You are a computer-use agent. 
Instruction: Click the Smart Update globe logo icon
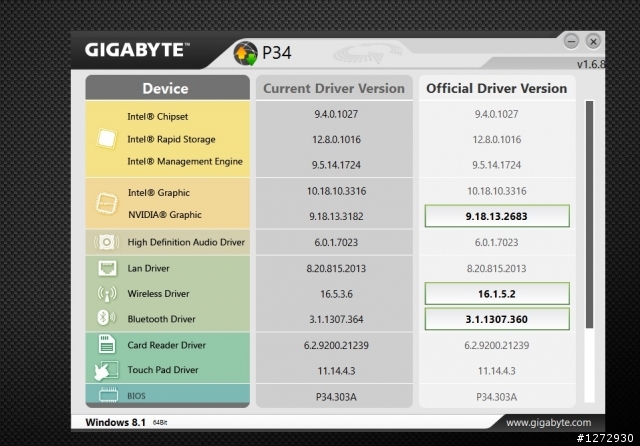click(x=245, y=53)
